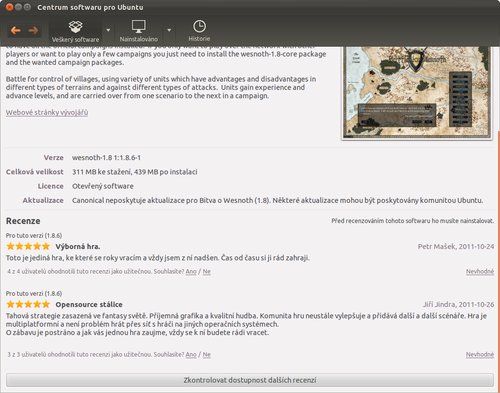Expand the Nainstalováno dropdown arrow
Image resolution: width=500 pixels, height=393 pixels.
169,30
